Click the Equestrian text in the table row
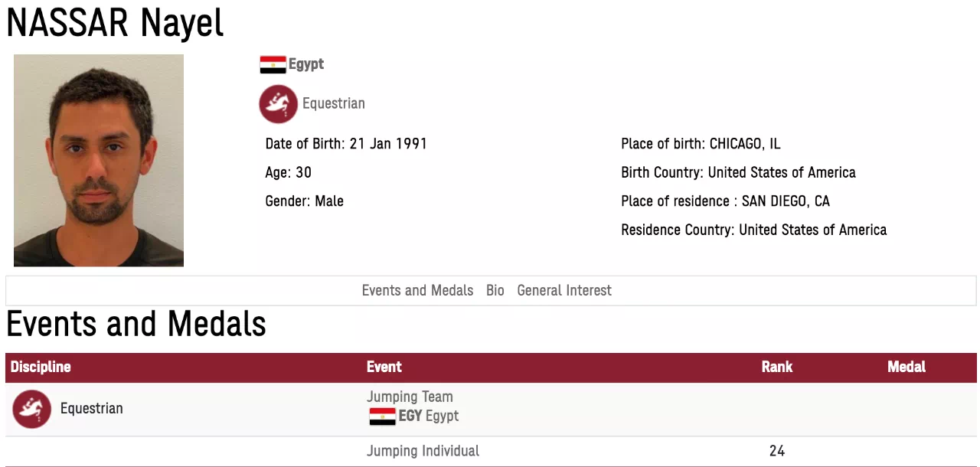The height and width of the screenshot is (467, 980). [x=92, y=409]
